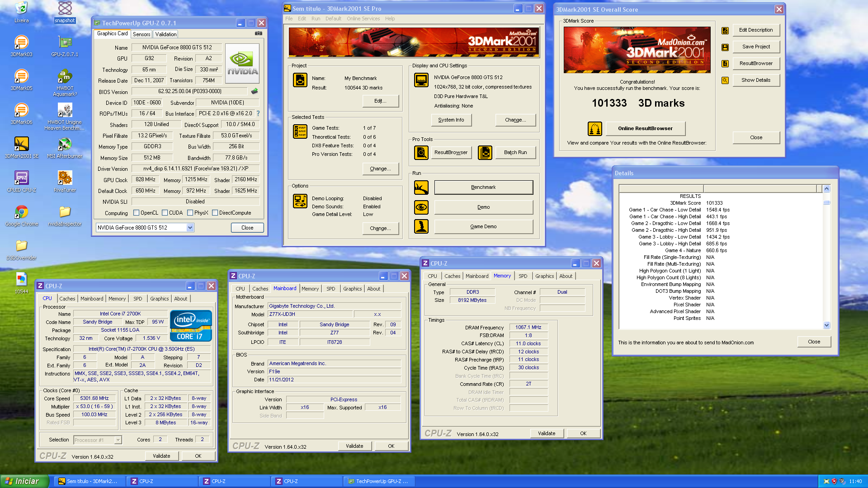868x488 pixels.
Task: Click the BIOS save chip icon in GPU-Z
Action: coord(255,91)
